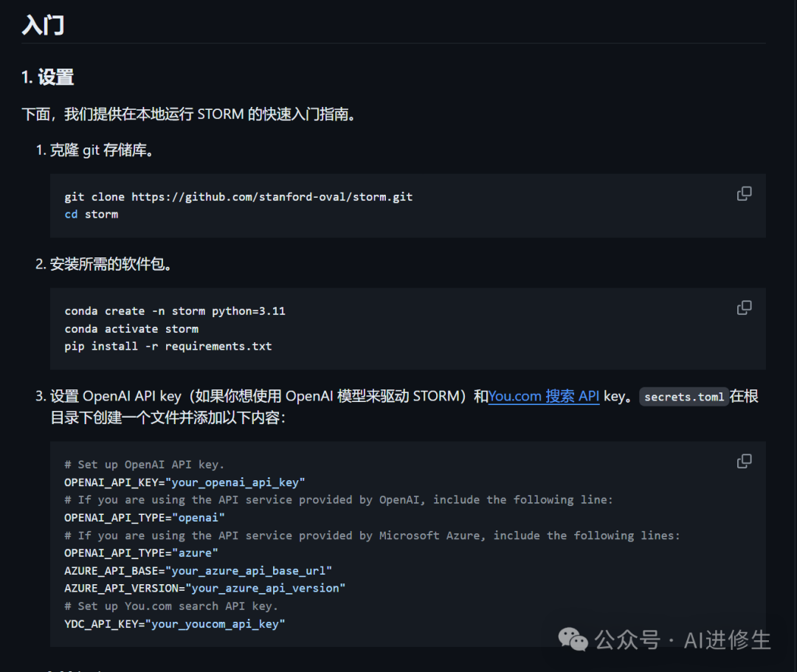797x672 pixels.
Task: Click the AZURE_API_VERSION="your_azure_api_version" line
Action: click(x=205, y=588)
